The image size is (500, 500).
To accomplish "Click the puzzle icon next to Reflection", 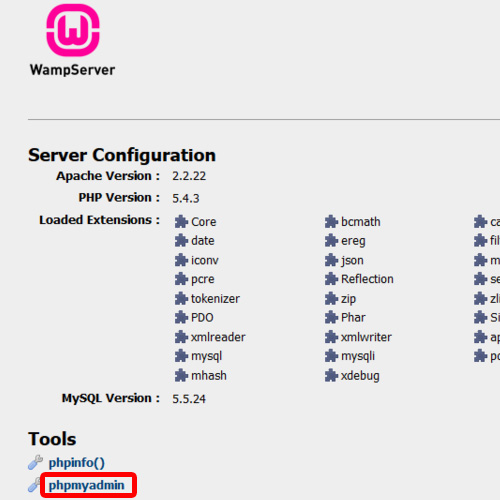I will coord(331,279).
